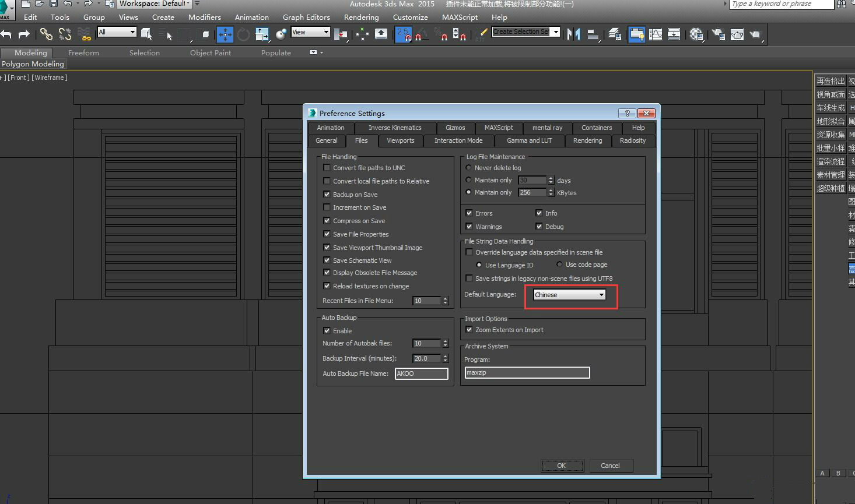This screenshot has width=855, height=504.
Task: Toggle Auto Backup Enable checkbox
Action: point(327,331)
